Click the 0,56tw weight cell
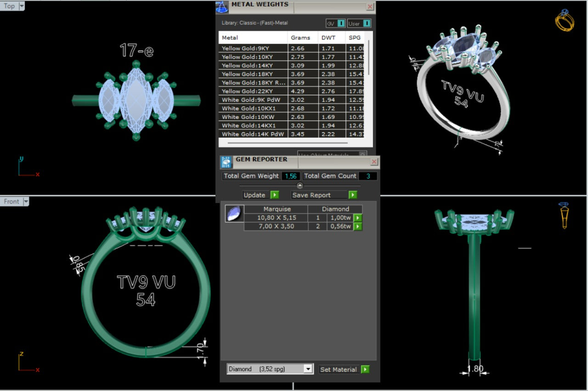588x391 pixels. tap(340, 227)
